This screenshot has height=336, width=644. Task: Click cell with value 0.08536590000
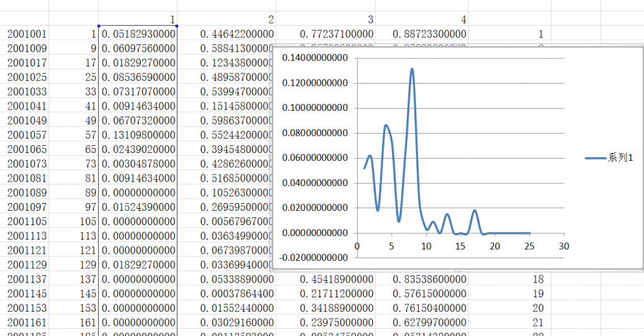coord(138,76)
